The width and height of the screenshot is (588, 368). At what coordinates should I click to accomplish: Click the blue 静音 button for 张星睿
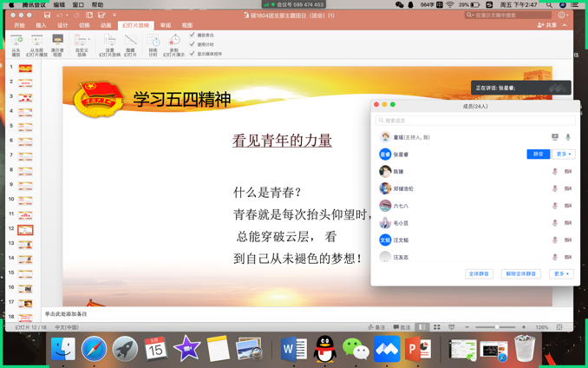point(538,154)
